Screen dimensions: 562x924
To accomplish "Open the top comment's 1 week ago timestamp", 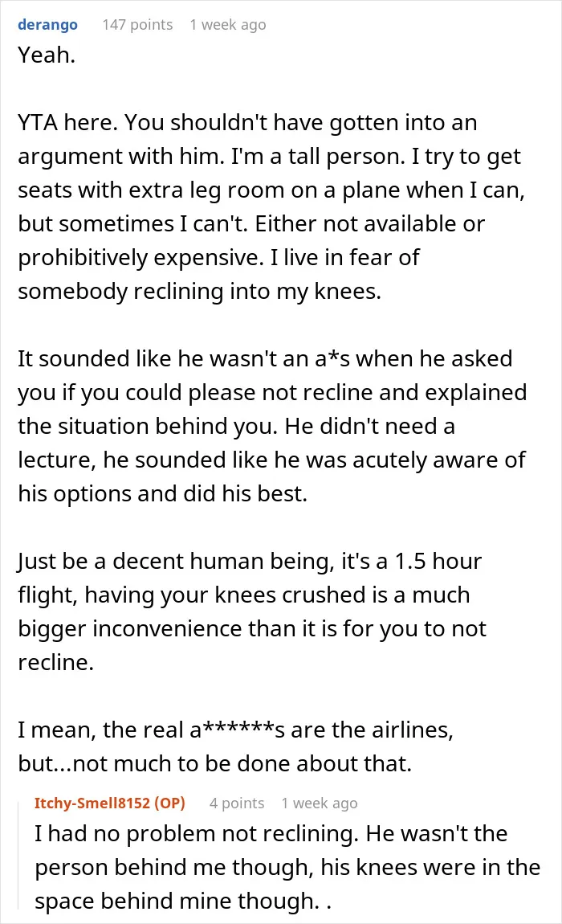I will tap(228, 25).
